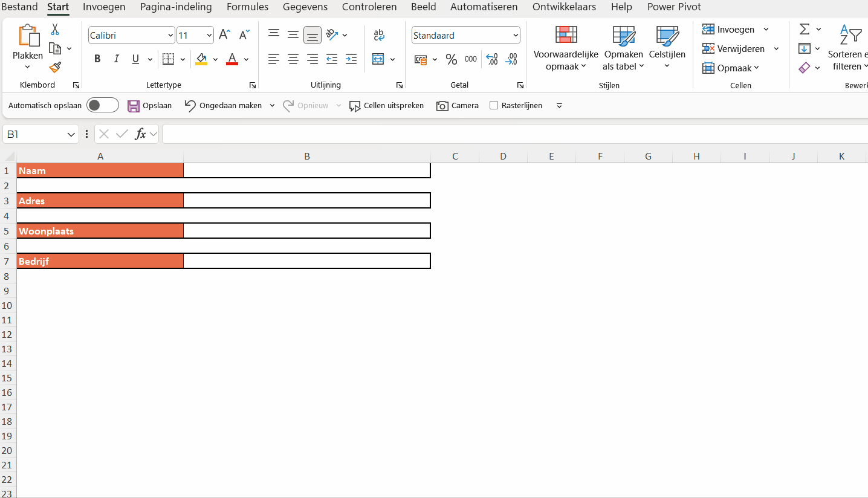The image size is (868, 498).
Task: Click the cut scissors icon
Action: tap(55, 29)
